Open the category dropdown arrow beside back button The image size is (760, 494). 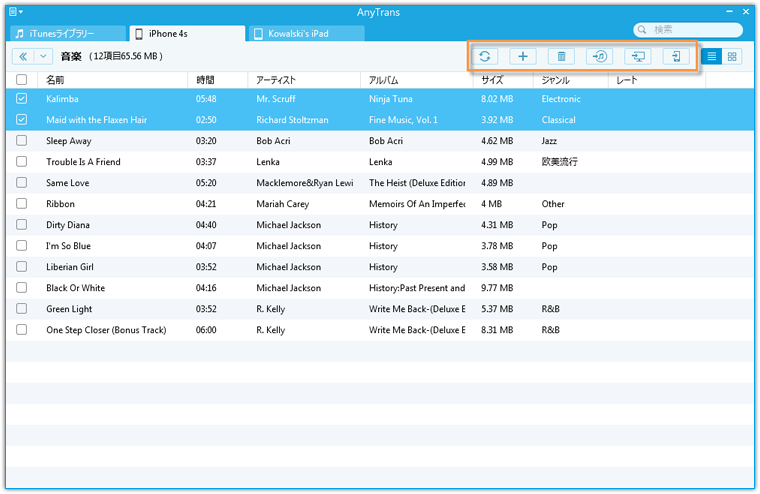[x=43, y=56]
